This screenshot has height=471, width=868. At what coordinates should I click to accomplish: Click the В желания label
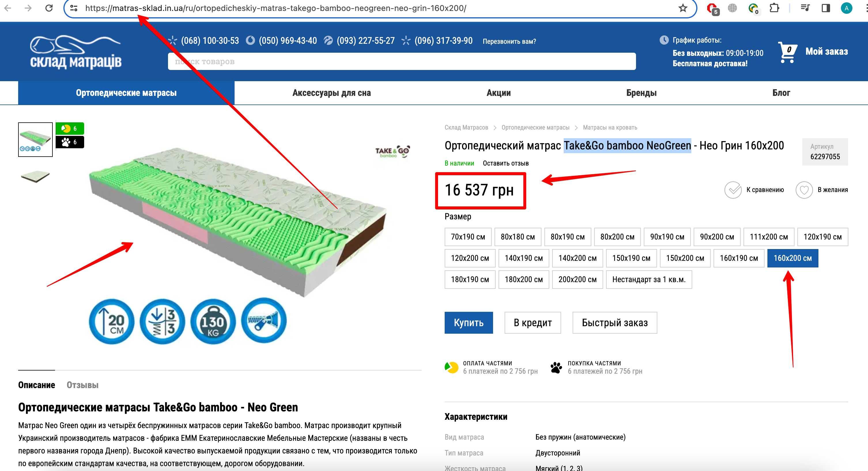click(x=833, y=190)
